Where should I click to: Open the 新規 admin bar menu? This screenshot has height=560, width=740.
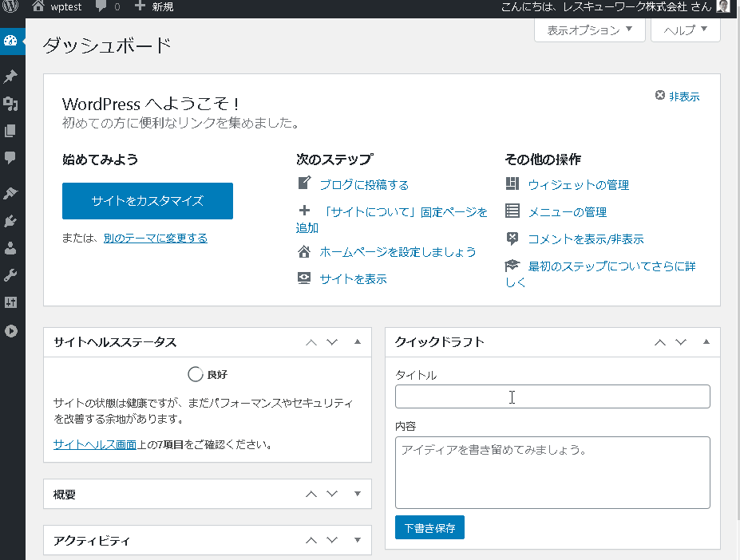coord(163,6)
